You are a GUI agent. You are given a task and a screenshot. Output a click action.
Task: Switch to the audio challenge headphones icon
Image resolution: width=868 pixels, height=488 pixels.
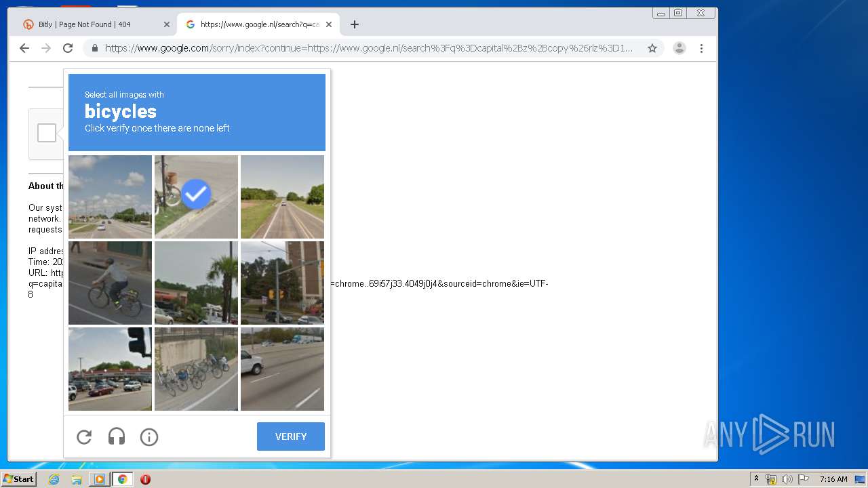coord(117,437)
